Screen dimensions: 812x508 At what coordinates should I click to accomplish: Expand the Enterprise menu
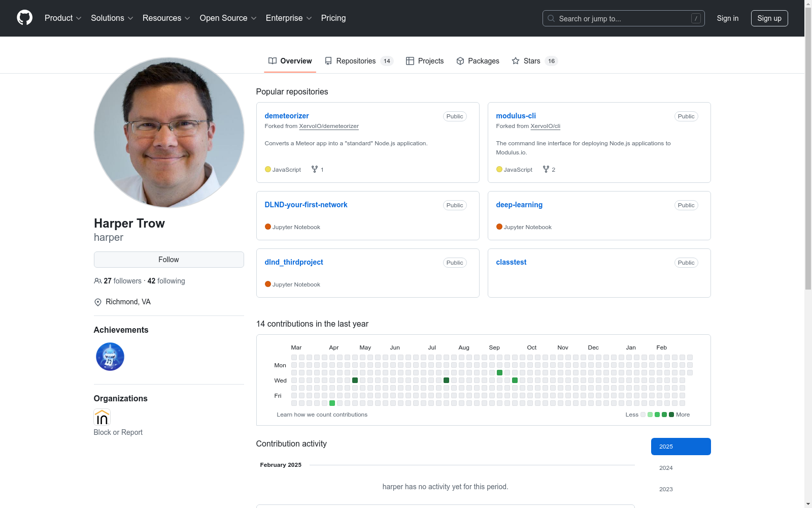(x=289, y=18)
